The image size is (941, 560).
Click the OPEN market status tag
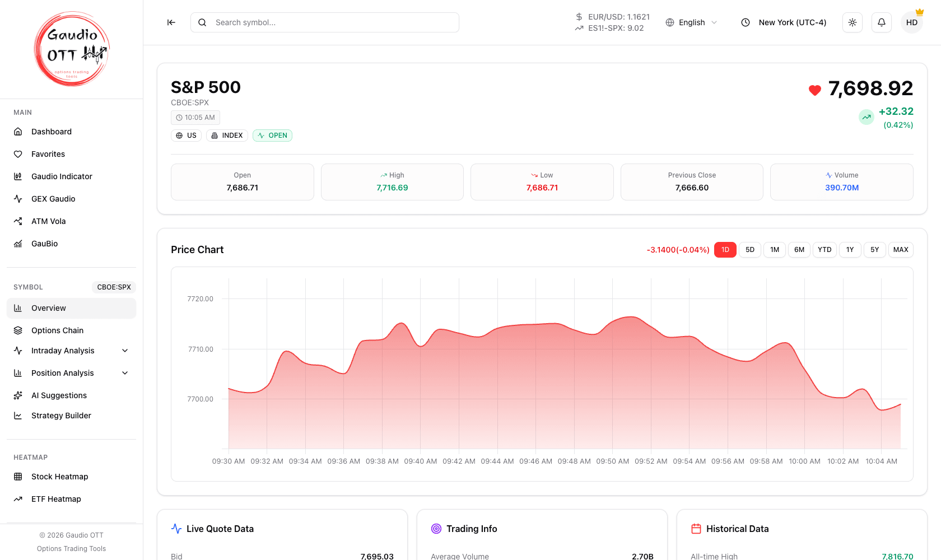pos(272,136)
